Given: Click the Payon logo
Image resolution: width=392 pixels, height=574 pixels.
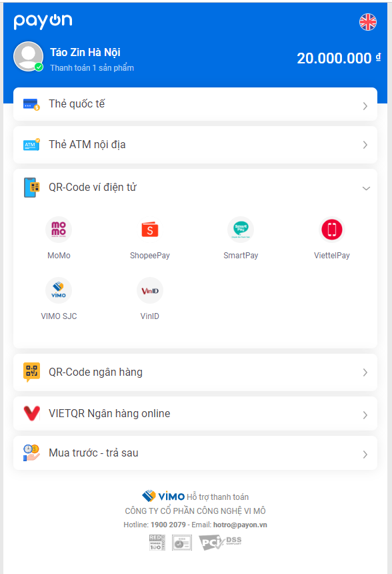Looking at the screenshot, I should (x=43, y=21).
